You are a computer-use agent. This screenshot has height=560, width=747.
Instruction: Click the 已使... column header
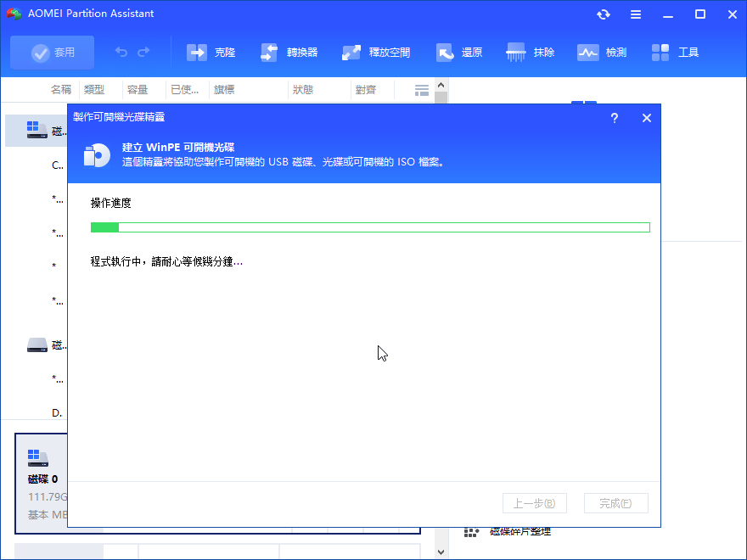(184, 90)
